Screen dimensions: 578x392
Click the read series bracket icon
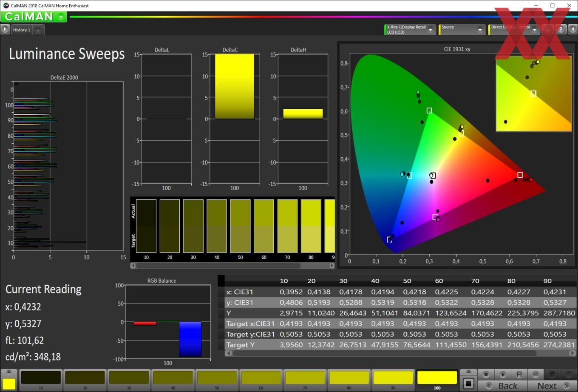tap(519, 374)
